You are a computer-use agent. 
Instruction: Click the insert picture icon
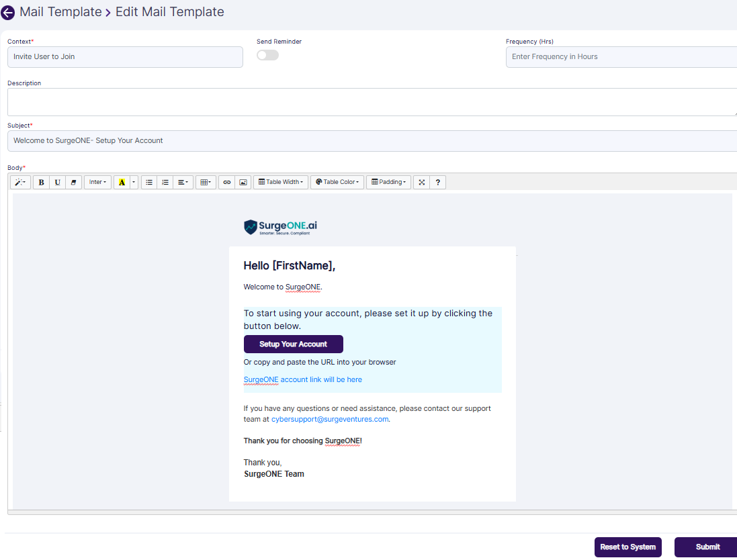[x=243, y=182]
